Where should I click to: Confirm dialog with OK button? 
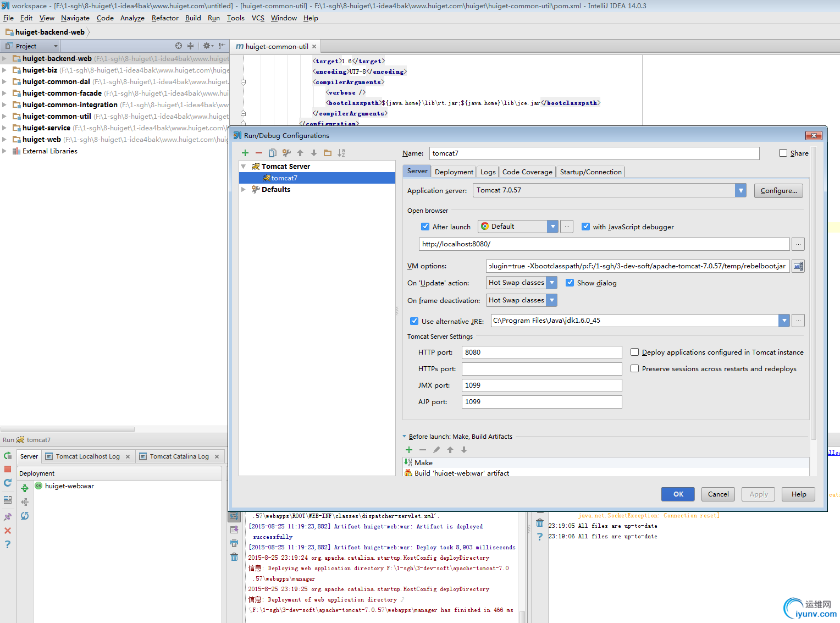pos(678,494)
